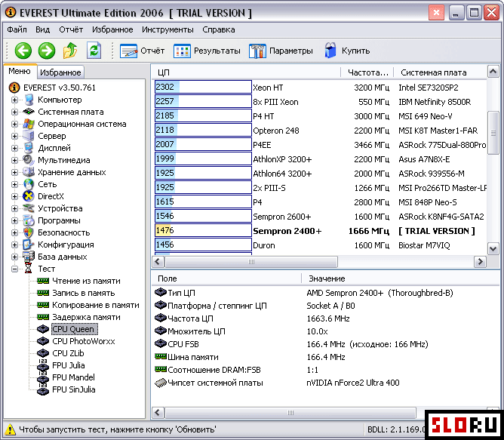Select the База данных icon

[28, 257]
